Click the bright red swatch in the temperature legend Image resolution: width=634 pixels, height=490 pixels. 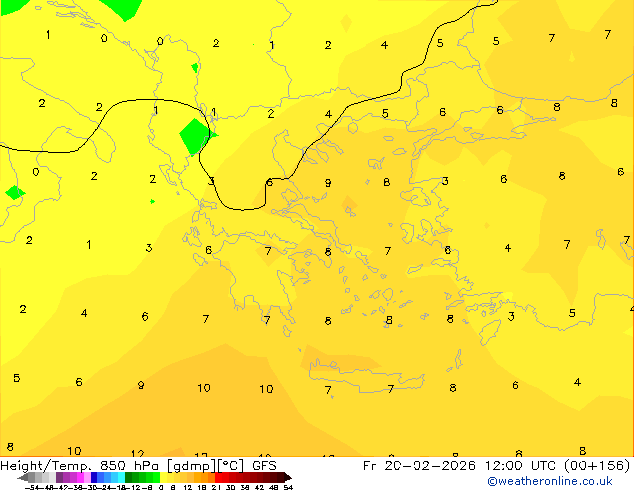pyautogui.click(x=218, y=477)
